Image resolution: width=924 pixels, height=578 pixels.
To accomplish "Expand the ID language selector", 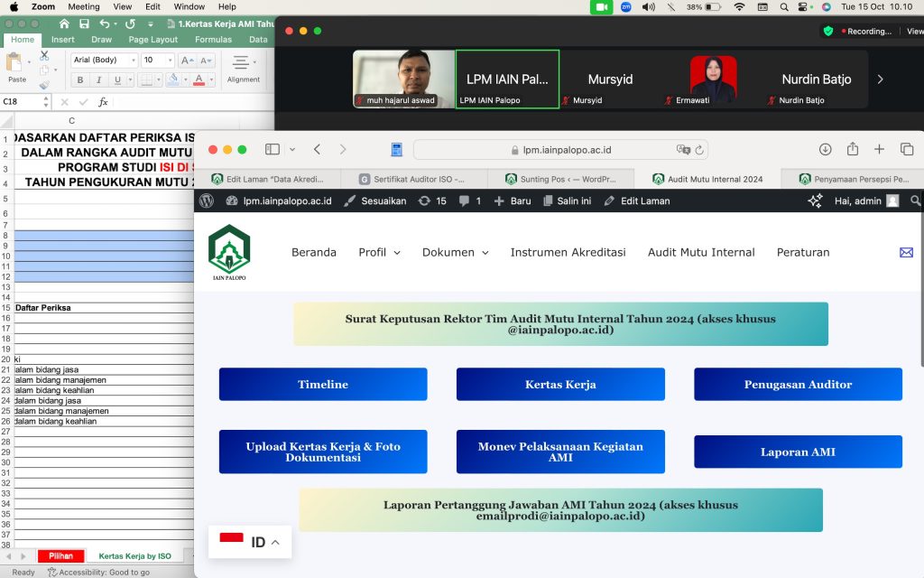I will [250, 542].
